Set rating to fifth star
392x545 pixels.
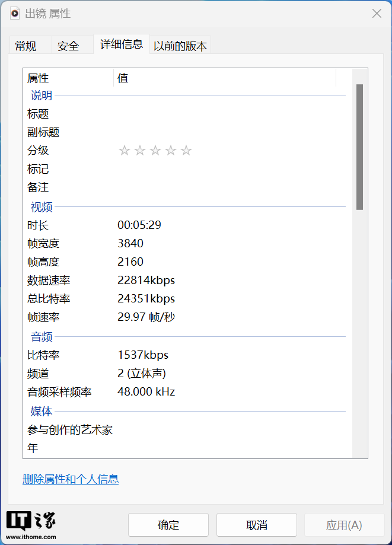186,151
